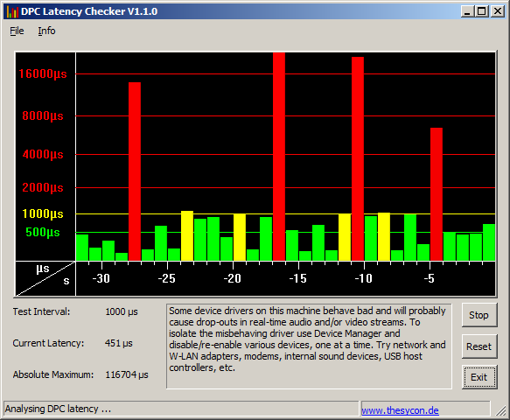This screenshot has height=420, width=510.
Task: Click the Exit button
Action: pos(479,377)
